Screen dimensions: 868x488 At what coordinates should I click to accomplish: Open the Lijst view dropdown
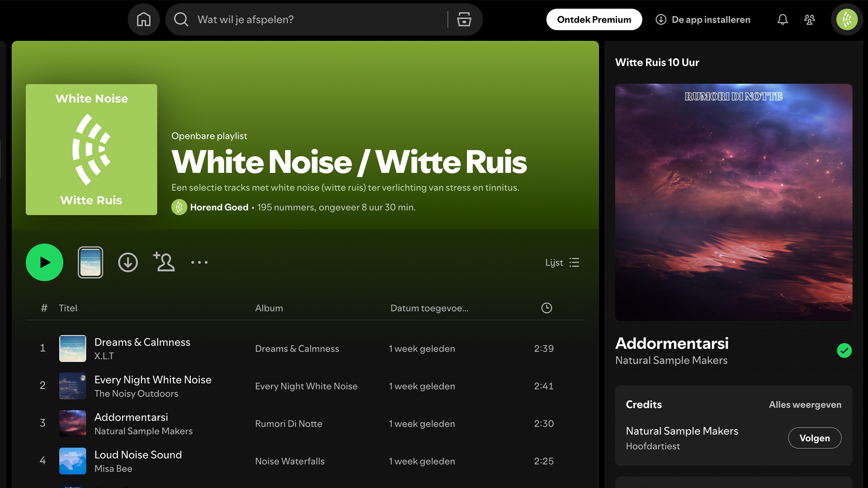pos(562,262)
